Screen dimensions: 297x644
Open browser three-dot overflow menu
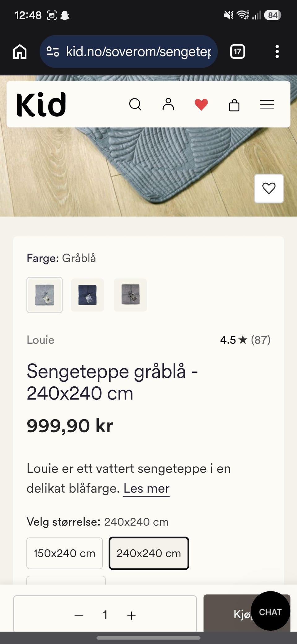[277, 51]
